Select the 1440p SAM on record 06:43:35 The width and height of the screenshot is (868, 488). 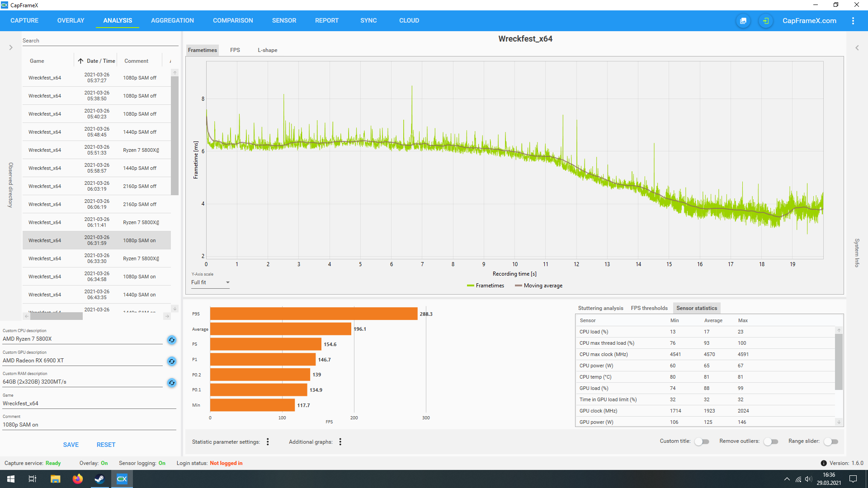(97, 295)
